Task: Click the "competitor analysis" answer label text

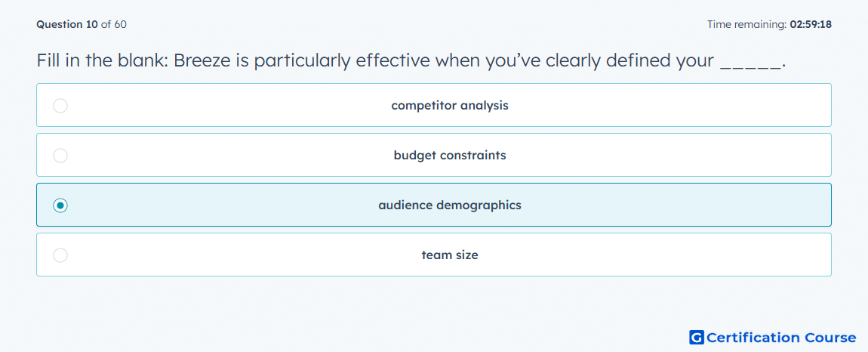Action: click(x=450, y=105)
